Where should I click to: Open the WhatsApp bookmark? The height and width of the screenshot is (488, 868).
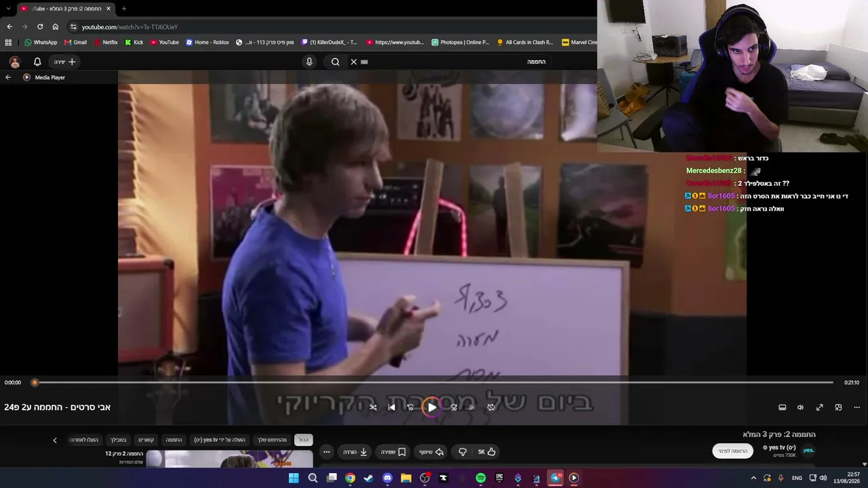[x=41, y=42]
